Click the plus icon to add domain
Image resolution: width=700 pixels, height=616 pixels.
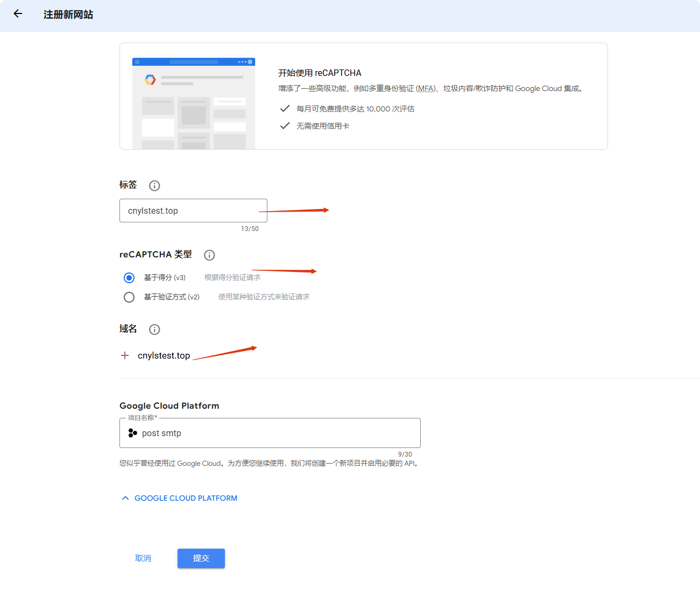(125, 355)
